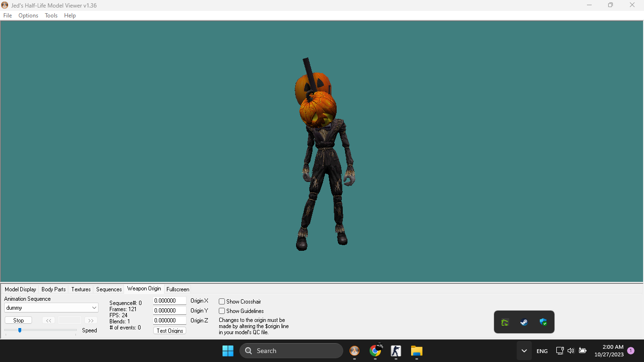Screen dimensions: 644x362
Task: Toggle the Show Guidelines checkbox
Action: tap(222, 311)
